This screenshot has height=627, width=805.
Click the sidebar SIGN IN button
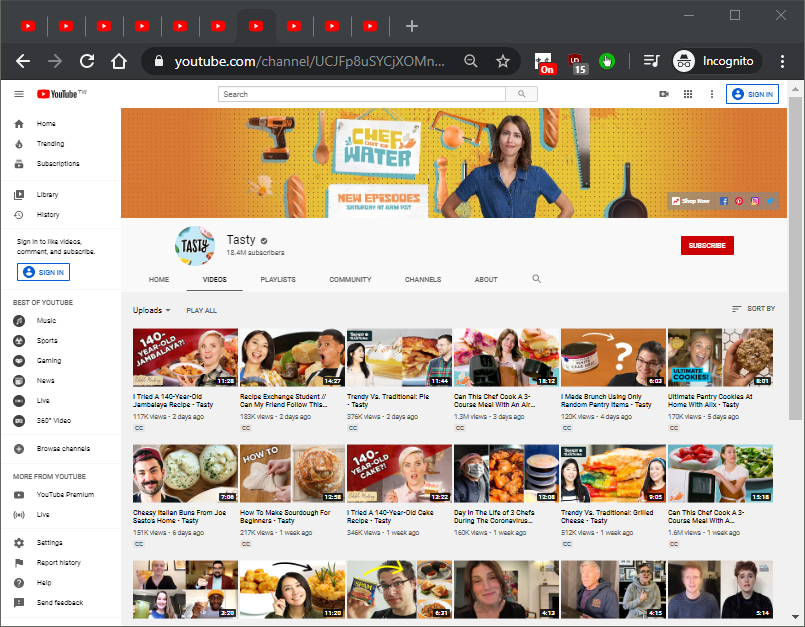pos(44,272)
